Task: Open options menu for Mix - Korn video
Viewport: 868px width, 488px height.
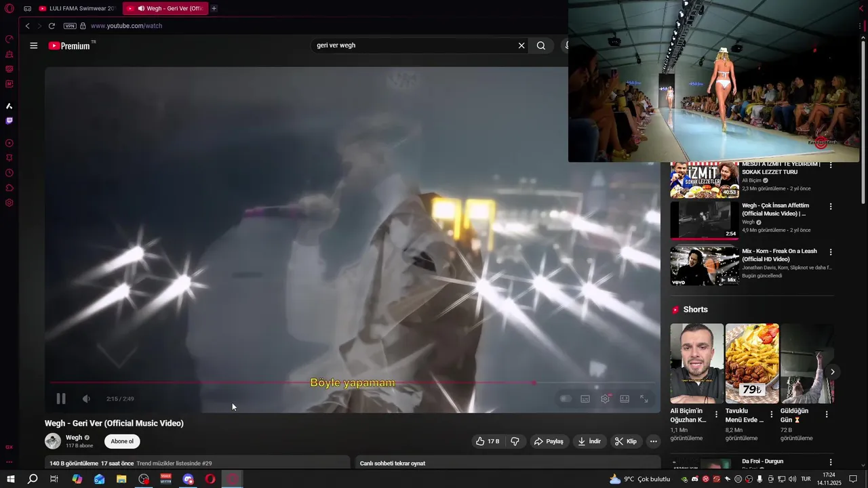Action: click(x=831, y=252)
